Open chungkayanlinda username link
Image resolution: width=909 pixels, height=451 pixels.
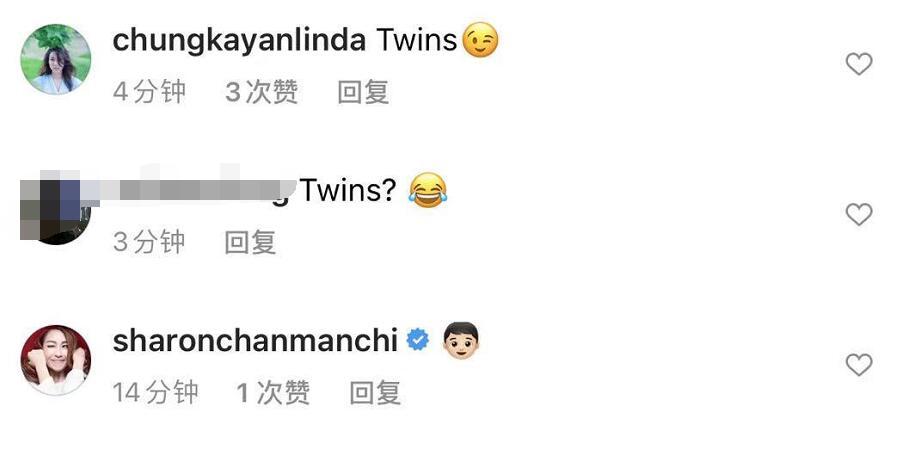click(x=239, y=41)
